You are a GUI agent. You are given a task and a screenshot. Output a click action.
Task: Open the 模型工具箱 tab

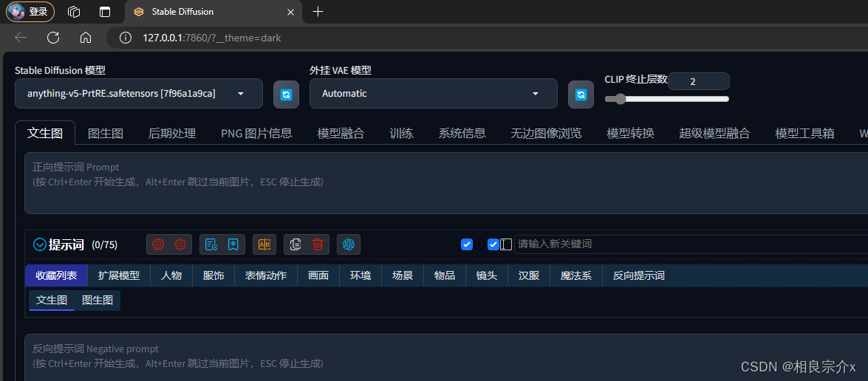[x=805, y=133]
